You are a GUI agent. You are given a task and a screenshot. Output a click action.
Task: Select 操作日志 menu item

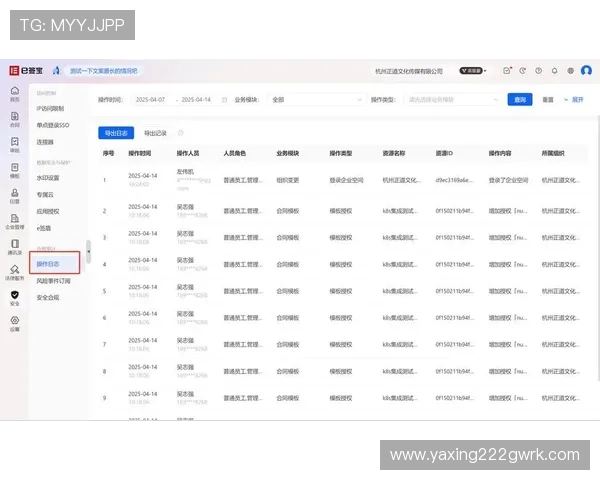click(x=54, y=263)
